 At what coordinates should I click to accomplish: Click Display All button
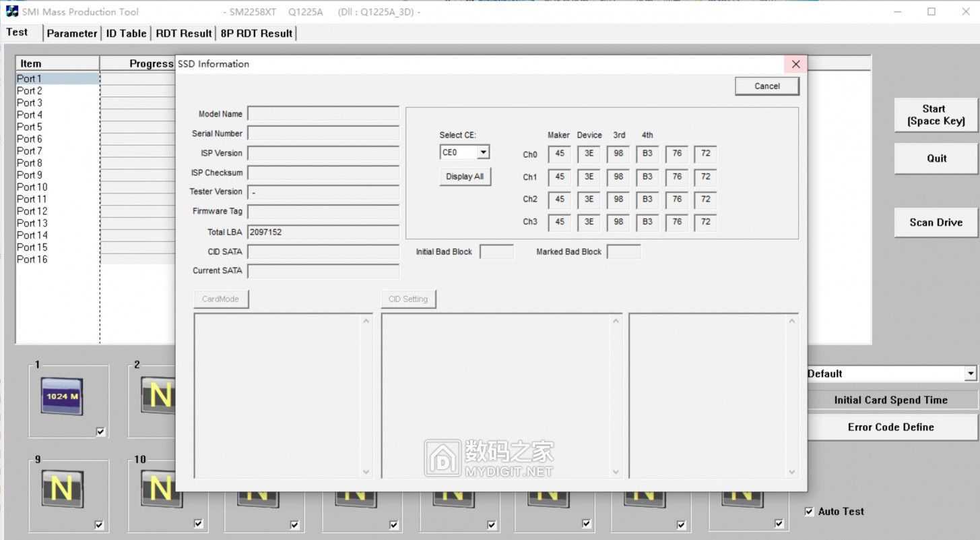[x=465, y=177]
